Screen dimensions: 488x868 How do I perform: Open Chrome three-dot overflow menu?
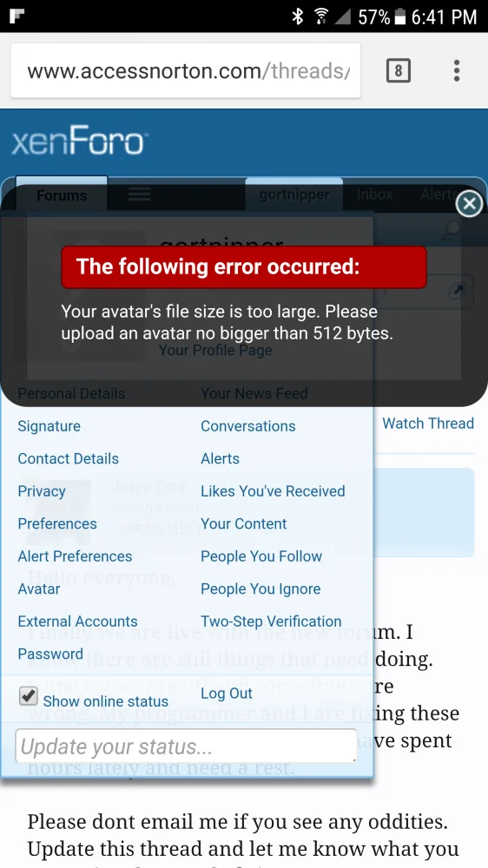457,71
